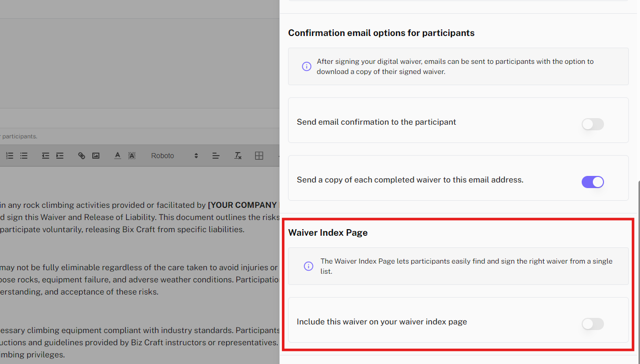Screen dimensions: 640x364
Task: Open the text color picker
Action: click(118, 156)
